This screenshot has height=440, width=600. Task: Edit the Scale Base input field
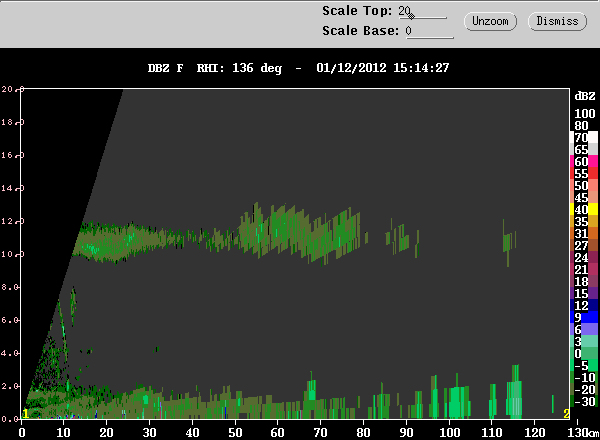coord(429,31)
